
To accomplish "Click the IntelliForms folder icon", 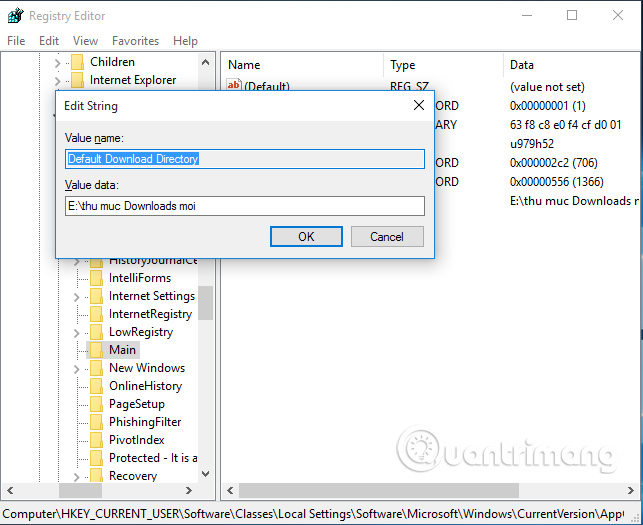I will (96, 278).
